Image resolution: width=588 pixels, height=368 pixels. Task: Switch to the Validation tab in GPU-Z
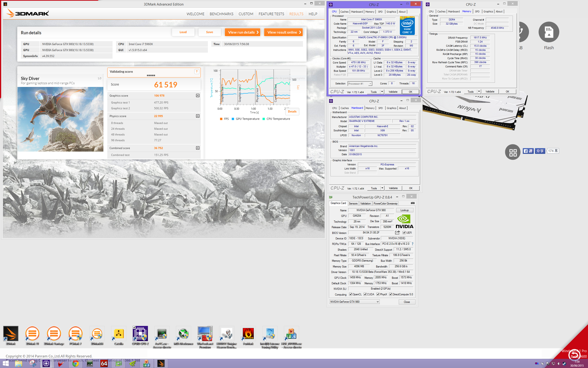pos(365,204)
